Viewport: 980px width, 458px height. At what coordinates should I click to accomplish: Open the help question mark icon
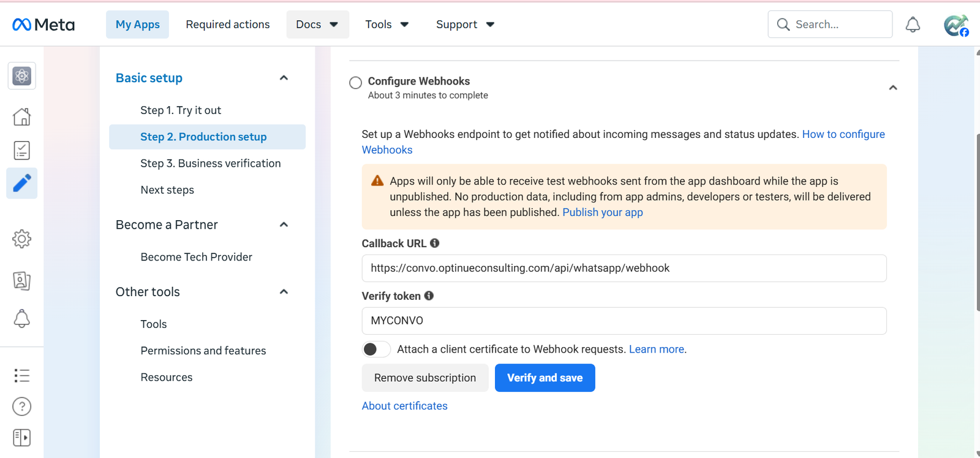(22, 406)
